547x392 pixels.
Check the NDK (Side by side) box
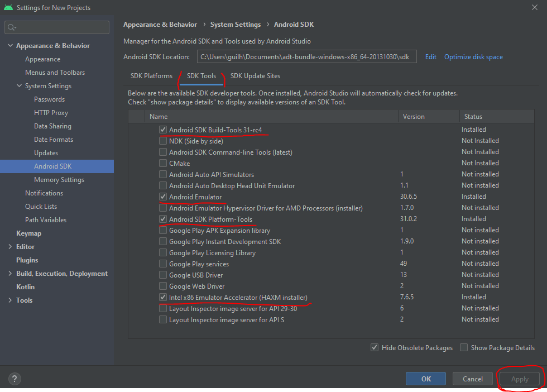pyautogui.click(x=163, y=141)
